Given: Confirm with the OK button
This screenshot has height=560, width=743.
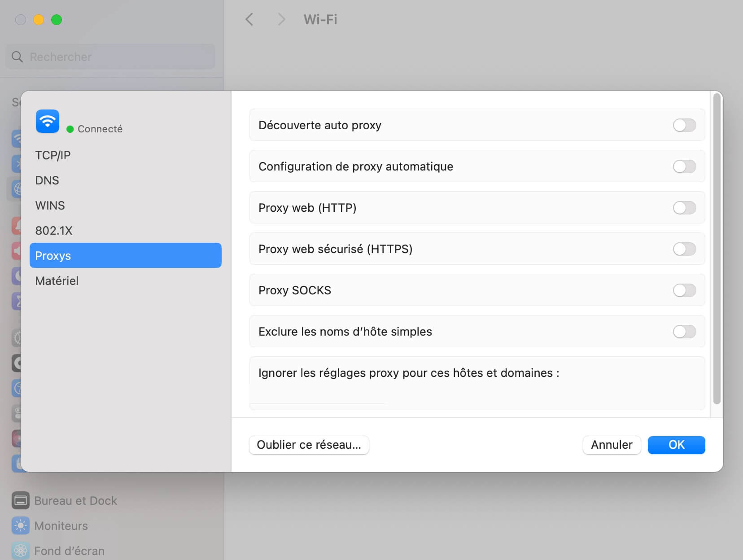Looking at the screenshot, I should pos(676,445).
